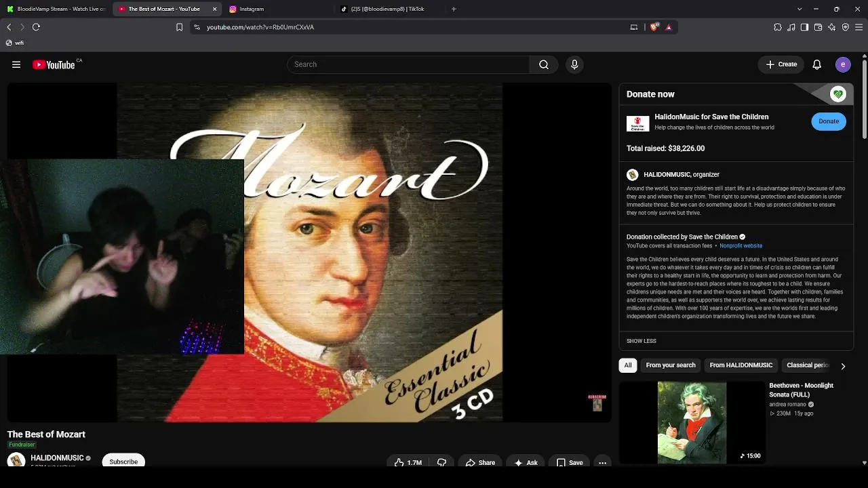Screen dimensions: 868x488
Task: Collapse the fundraiser description with SHOW LESS
Action: [x=642, y=341]
